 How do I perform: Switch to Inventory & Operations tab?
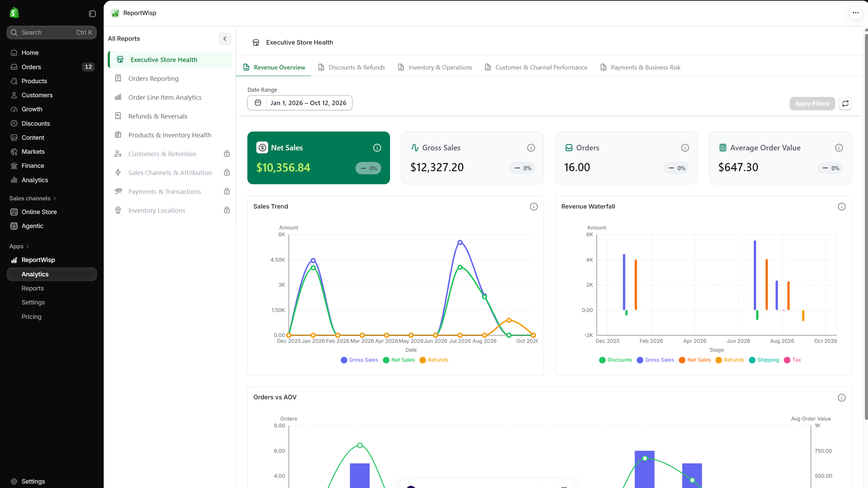click(x=435, y=67)
